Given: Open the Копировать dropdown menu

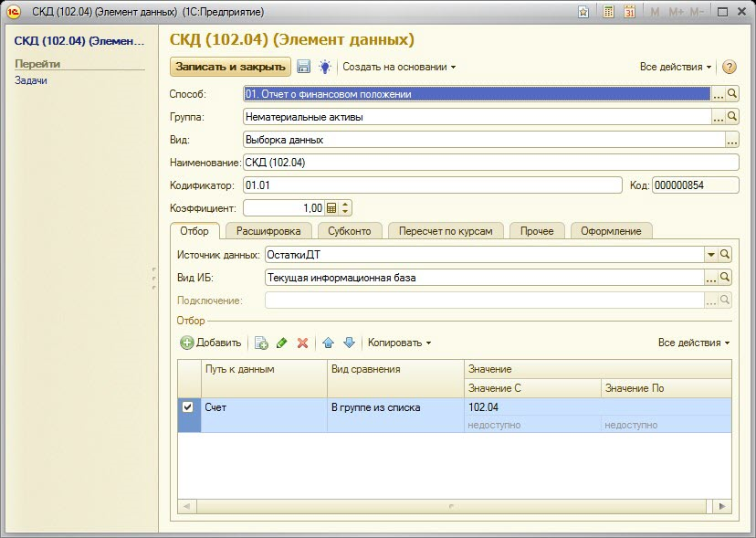Looking at the screenshot, I should (x=399, y=343).
